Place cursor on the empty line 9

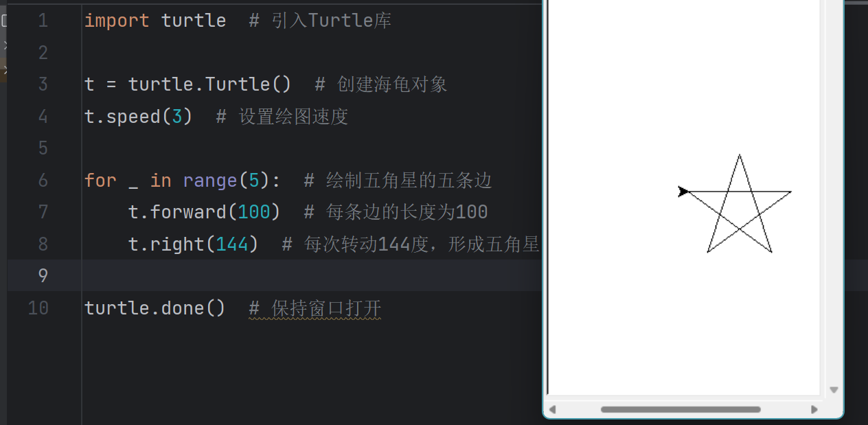point(275,275)
